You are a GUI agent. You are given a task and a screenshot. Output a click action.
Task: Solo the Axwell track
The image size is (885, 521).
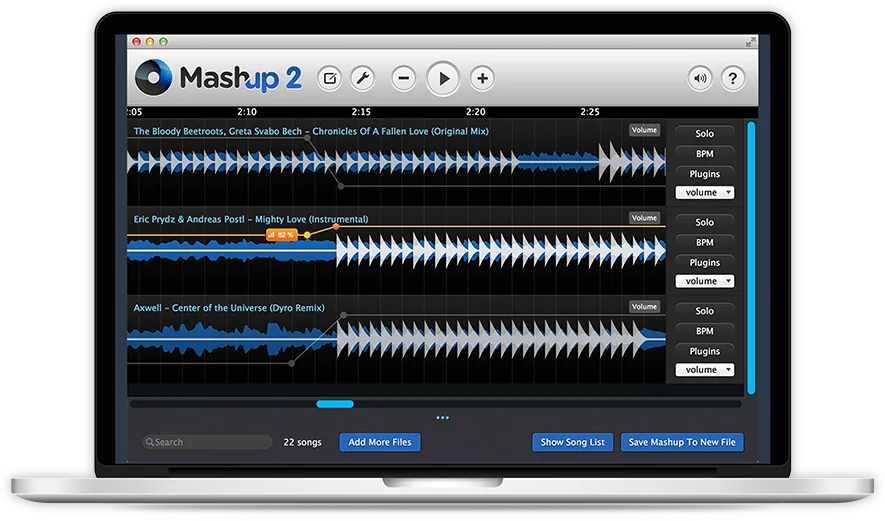point(704,311)
